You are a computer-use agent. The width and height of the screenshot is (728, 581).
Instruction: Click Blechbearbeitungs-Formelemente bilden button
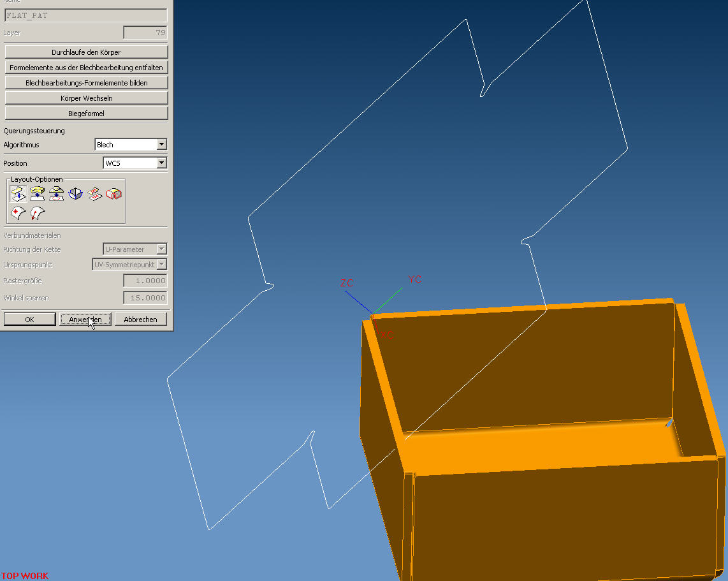(86, 83)
